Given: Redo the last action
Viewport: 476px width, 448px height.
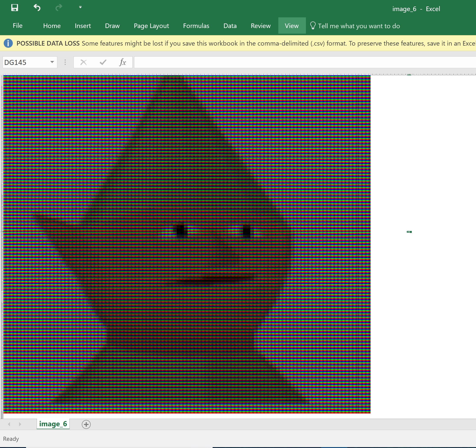Looking at the screenshot, I should pyautogui.click(x=58, y=8).
